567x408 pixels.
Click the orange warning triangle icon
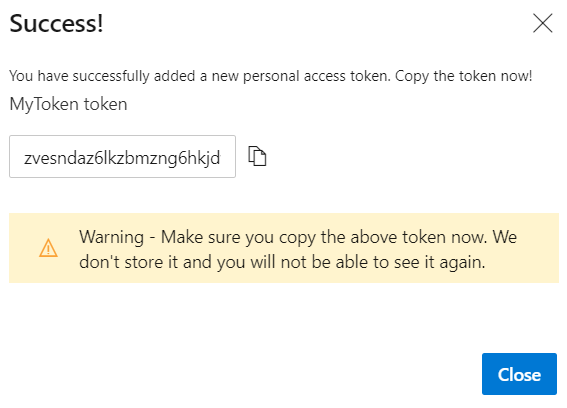[x=48, y=248]
